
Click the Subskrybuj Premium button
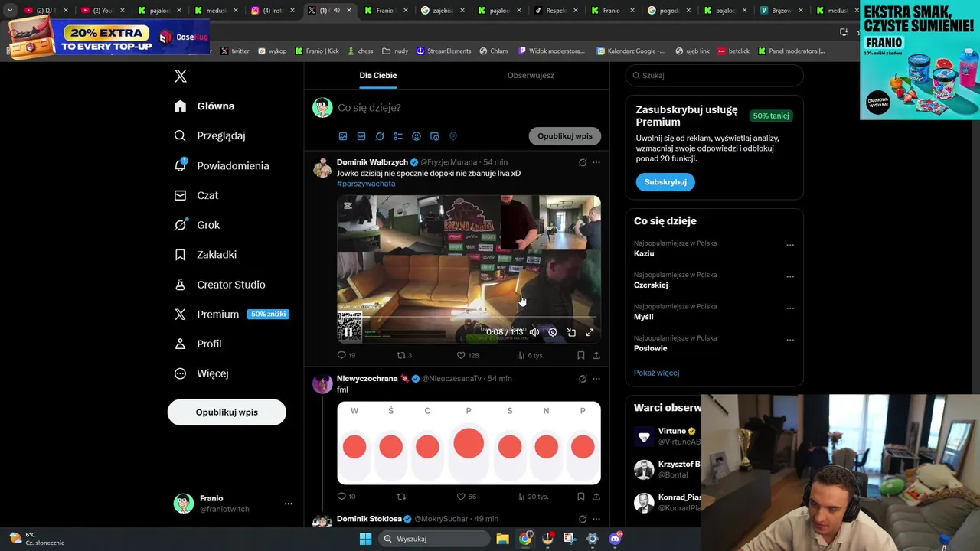tap(665, 182)
